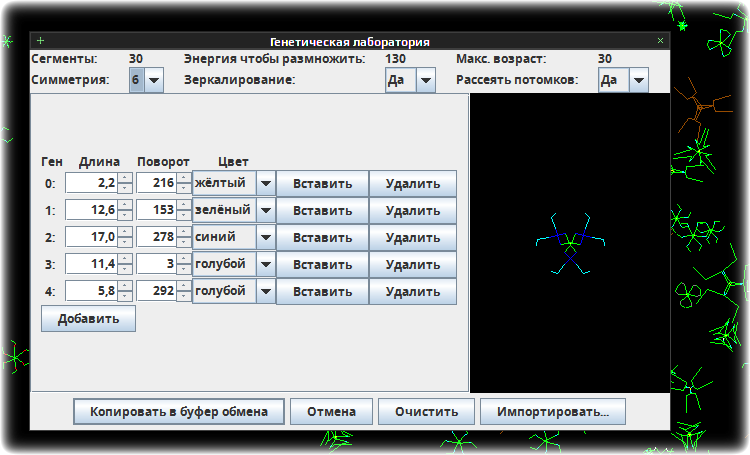Click Вставить button in gene 1 row

pos(322,210)
